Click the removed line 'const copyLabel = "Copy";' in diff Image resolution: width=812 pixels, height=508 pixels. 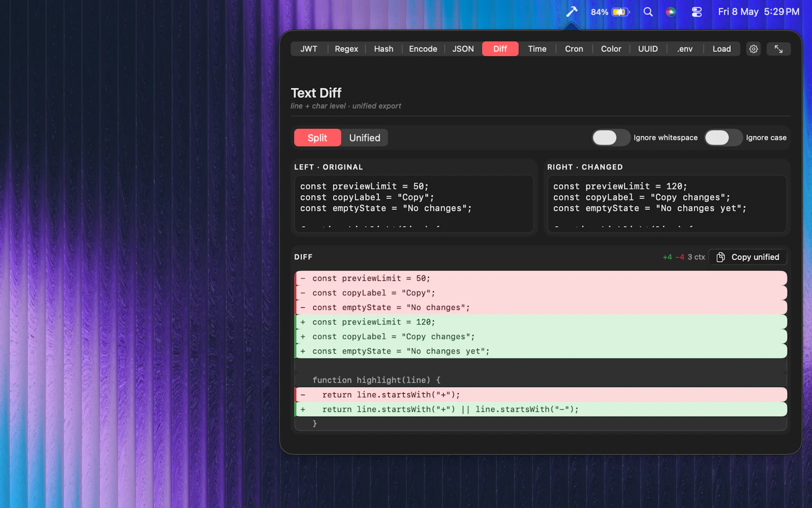pos(541,293)
